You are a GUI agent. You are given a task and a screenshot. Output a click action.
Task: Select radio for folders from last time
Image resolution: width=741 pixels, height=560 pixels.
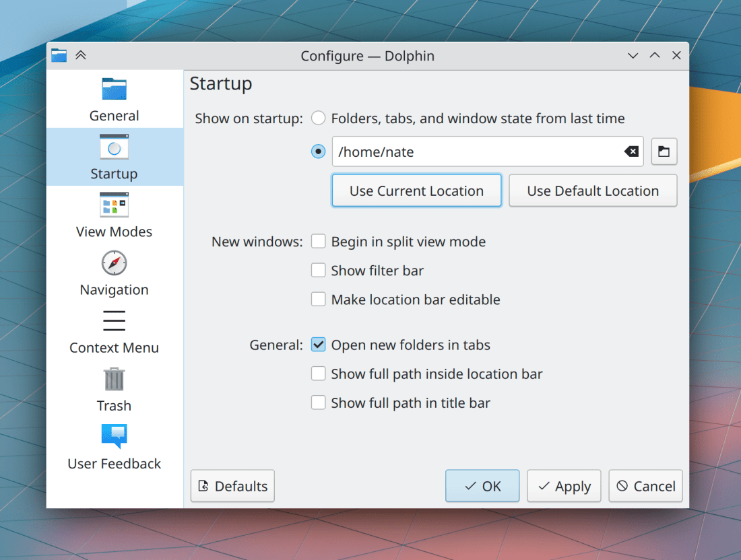point(319,118)
